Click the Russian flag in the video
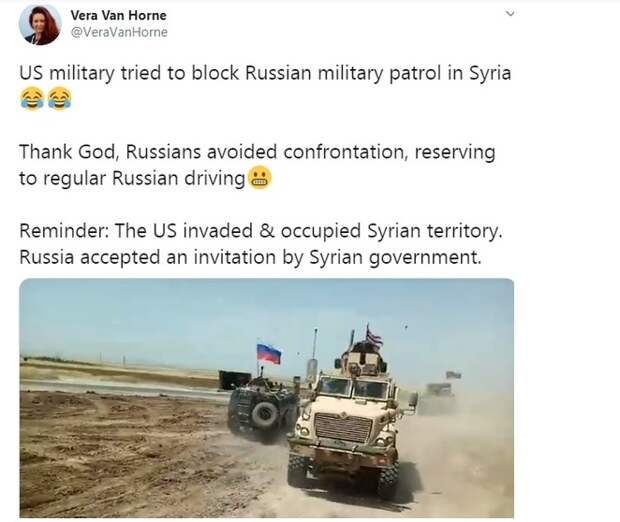 269,354
